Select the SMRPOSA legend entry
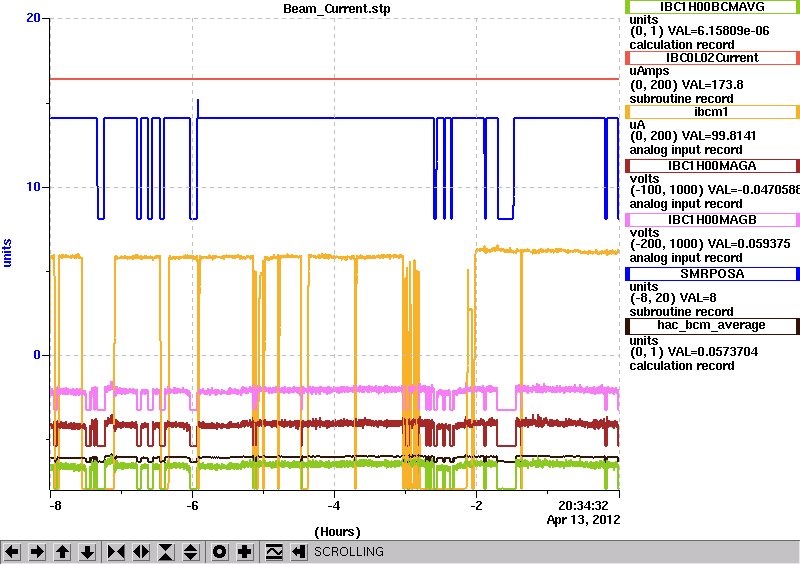This screenshot has height=564, width=800. pyautogui.click(x=712, y=274)
